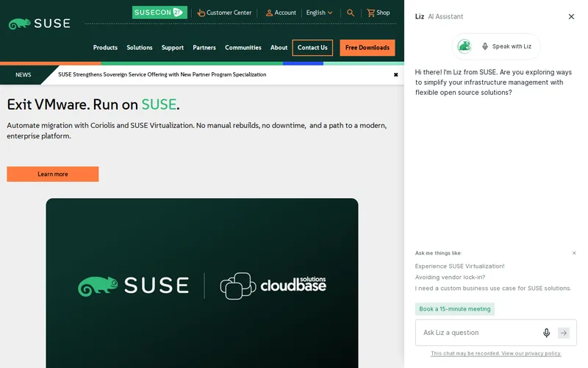Click the Customer Center hand icon
This screenshot has height=368, width=588.
[201, 13]
